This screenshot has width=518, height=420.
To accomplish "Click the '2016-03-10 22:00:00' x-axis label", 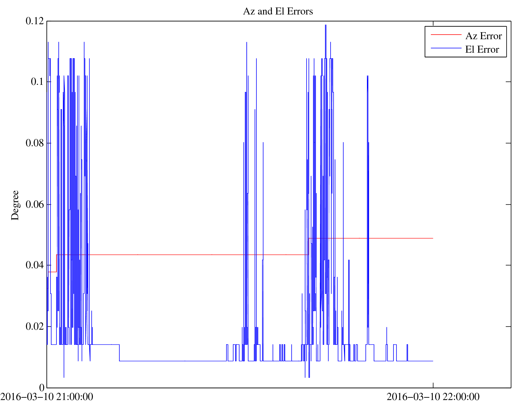I will (x=433, y=397).
